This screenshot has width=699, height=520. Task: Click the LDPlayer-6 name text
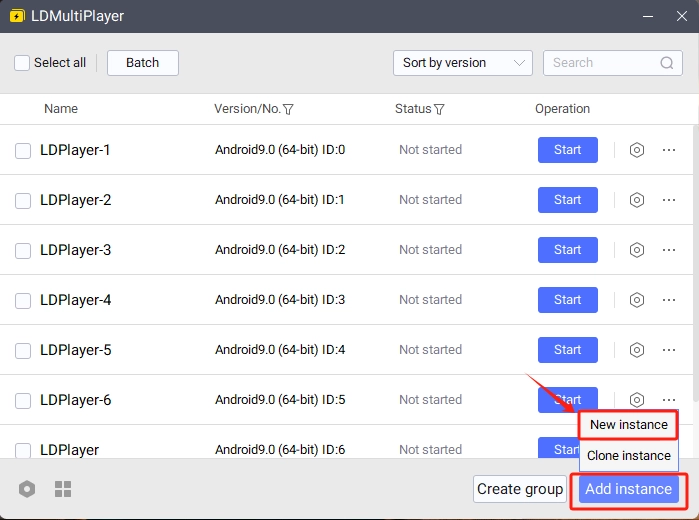pos(75,400)
